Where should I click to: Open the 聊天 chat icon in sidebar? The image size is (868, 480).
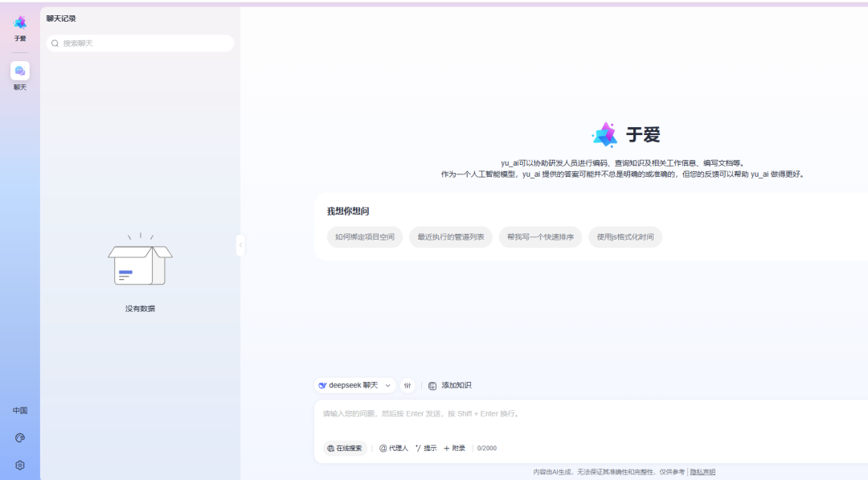20,71
